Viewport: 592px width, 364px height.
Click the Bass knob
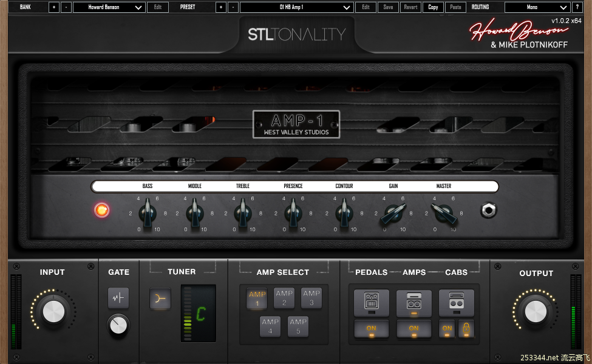[x=148, y=214]
